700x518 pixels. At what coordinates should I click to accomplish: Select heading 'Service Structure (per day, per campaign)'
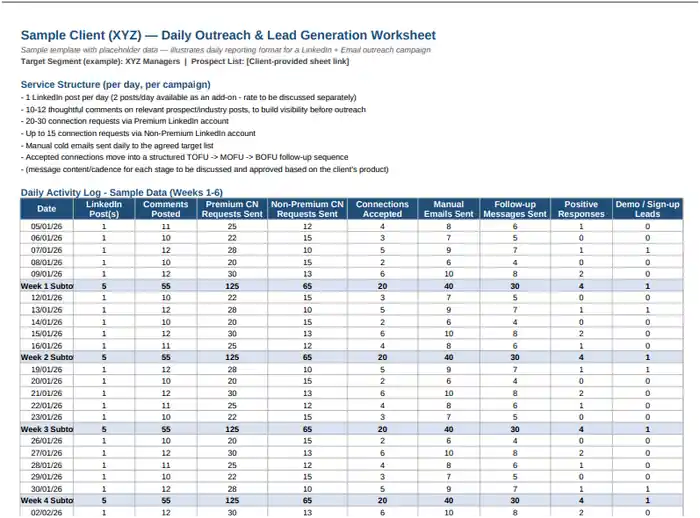pos(115,84)
